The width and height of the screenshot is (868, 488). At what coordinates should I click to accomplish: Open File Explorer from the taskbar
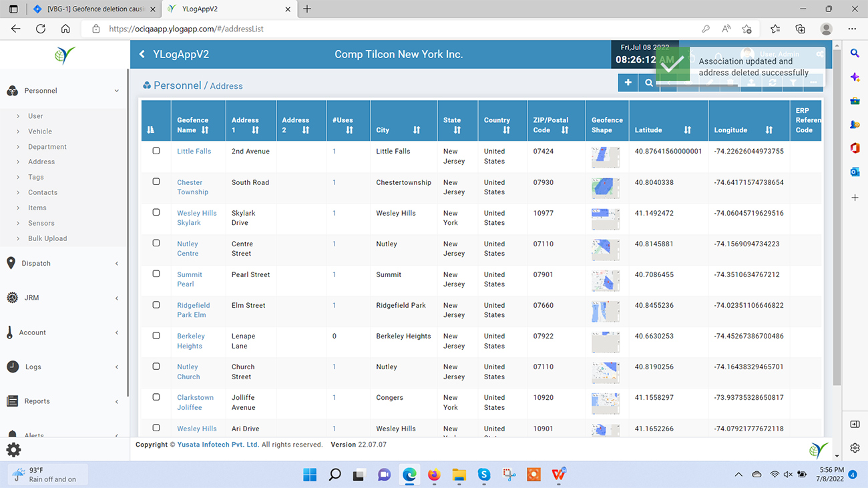click(x=459, y=475)
